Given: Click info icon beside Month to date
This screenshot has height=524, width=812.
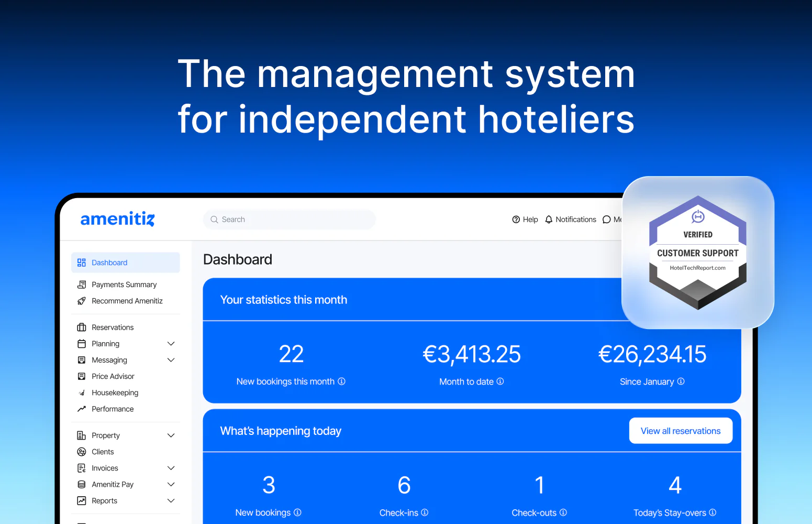Looking at the screenshot, I should point(500,381).
